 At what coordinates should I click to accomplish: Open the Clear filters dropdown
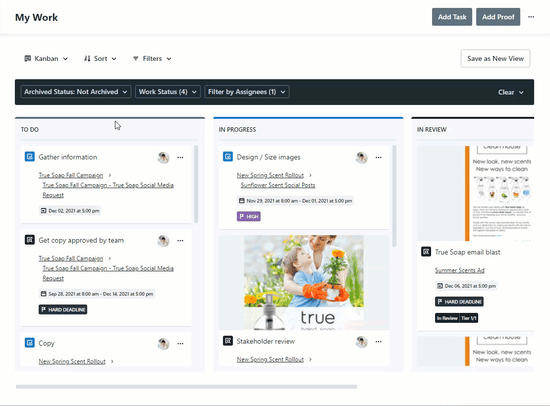point(511,92)
